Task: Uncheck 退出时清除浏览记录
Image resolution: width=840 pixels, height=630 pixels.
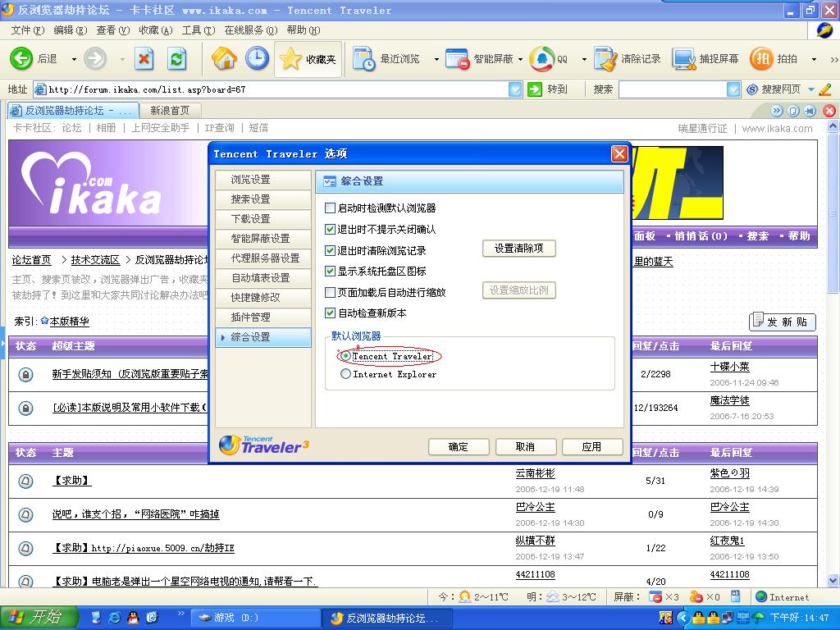Action: tap(331, 250)
